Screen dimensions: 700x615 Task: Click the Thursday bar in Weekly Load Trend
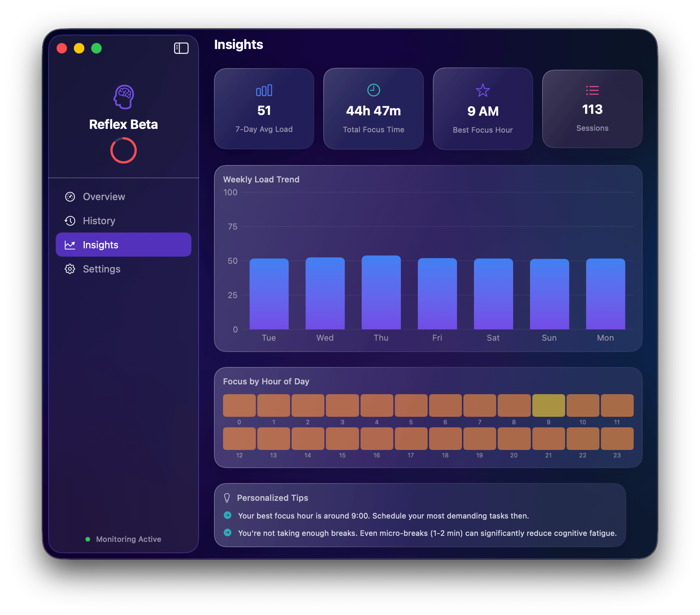tap(381, 294)
